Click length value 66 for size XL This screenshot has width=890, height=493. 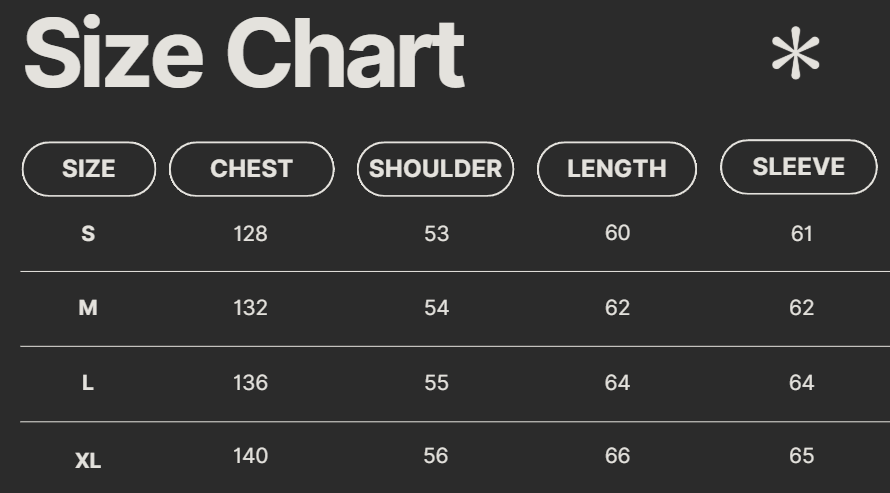[x=617, y=456]
